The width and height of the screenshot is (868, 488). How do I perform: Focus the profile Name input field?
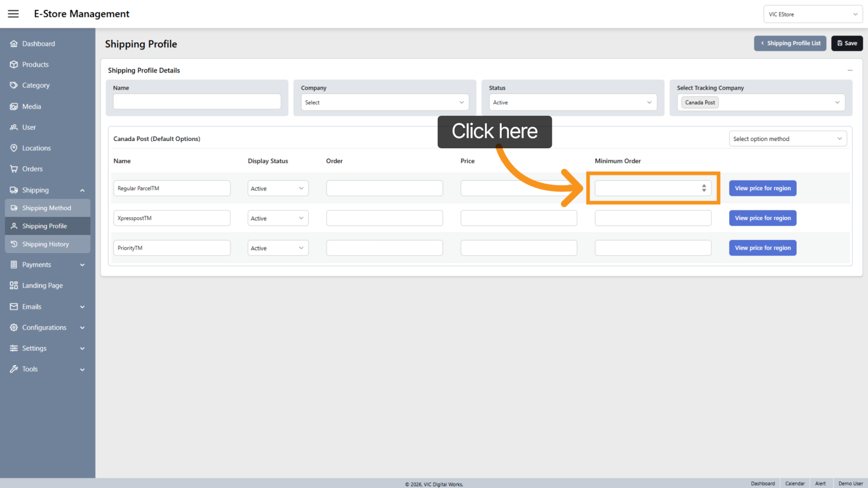pos(197,101)
